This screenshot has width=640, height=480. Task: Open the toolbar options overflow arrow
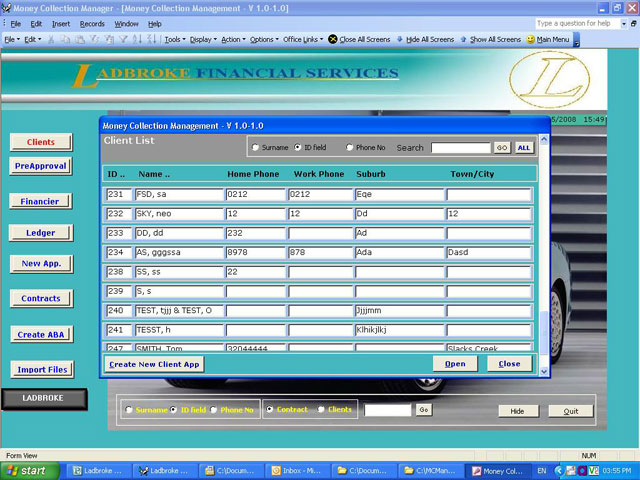pos(576,40)
